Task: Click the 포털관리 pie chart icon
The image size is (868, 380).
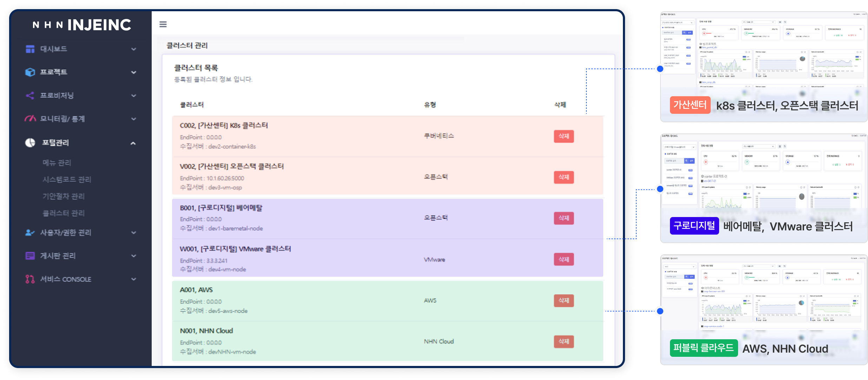Action: point(30,143)
